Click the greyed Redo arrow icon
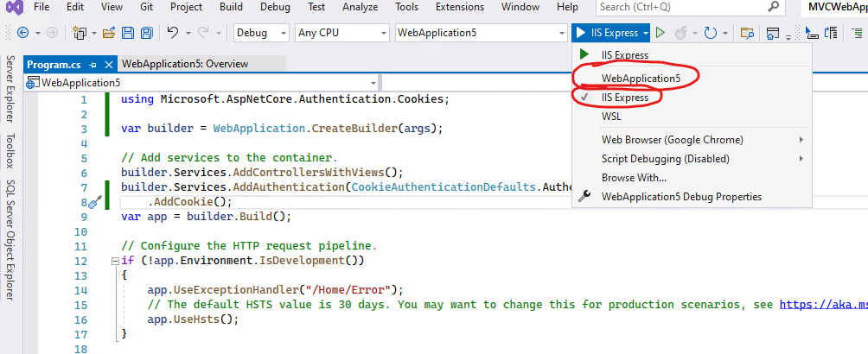The height and width of the screenshot is (354, 868). 203,33
